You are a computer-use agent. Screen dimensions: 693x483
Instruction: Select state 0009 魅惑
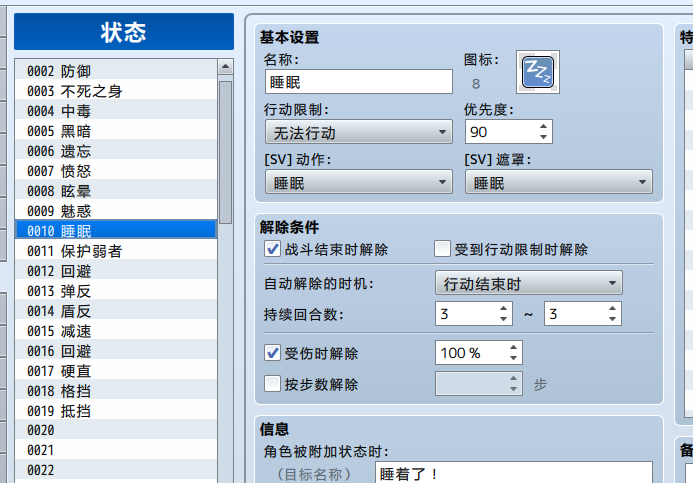tap(116, 211)
